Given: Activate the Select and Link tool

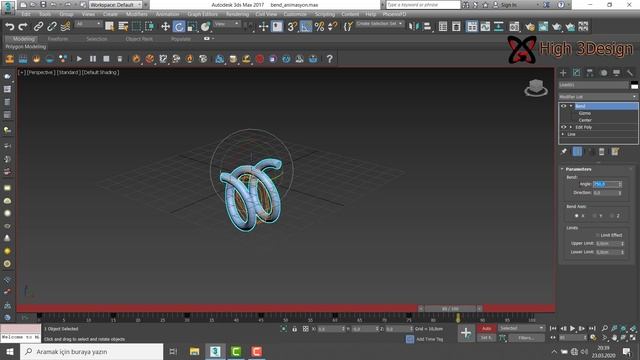Looking at the screenshot, I should coord(38,27).
